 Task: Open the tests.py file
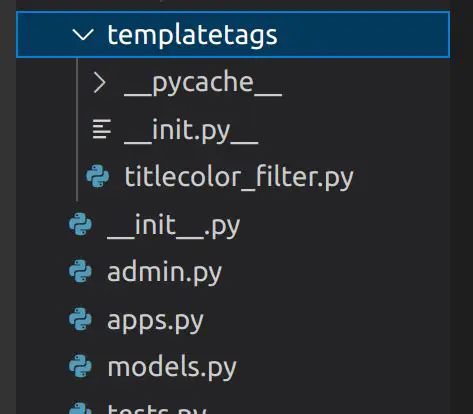[x=157, y=409]
